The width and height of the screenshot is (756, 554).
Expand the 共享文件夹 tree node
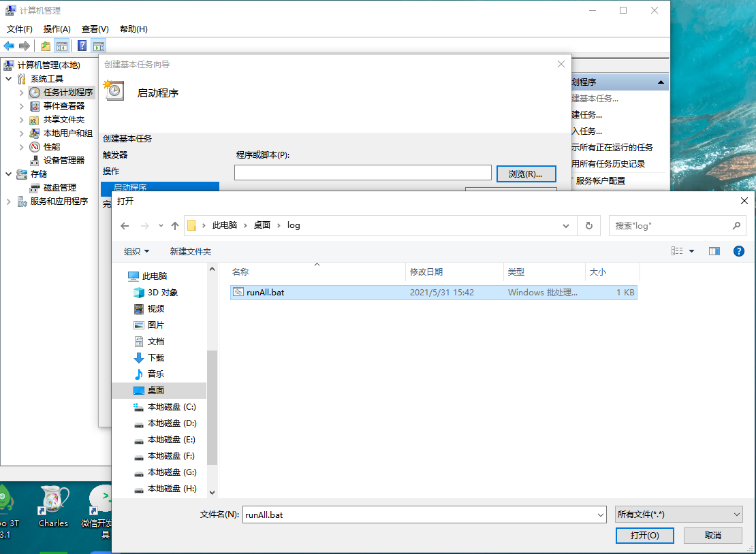21,120
